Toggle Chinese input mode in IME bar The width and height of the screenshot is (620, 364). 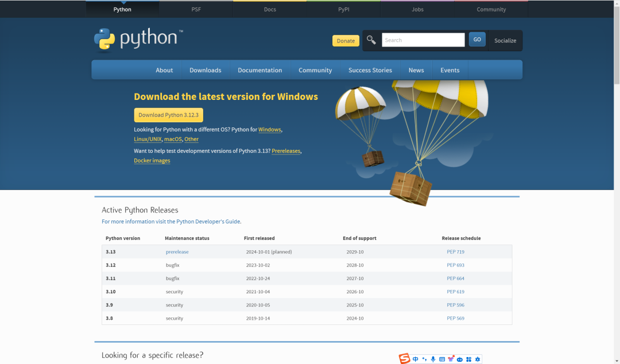415,359
